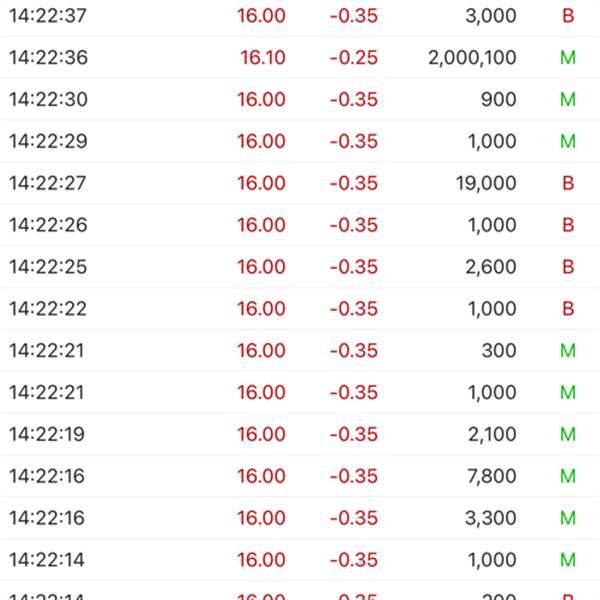The image size is (600, 600).
Task: Click the B marker in the 14:22:22 row
Action: (x=568, y=309)
